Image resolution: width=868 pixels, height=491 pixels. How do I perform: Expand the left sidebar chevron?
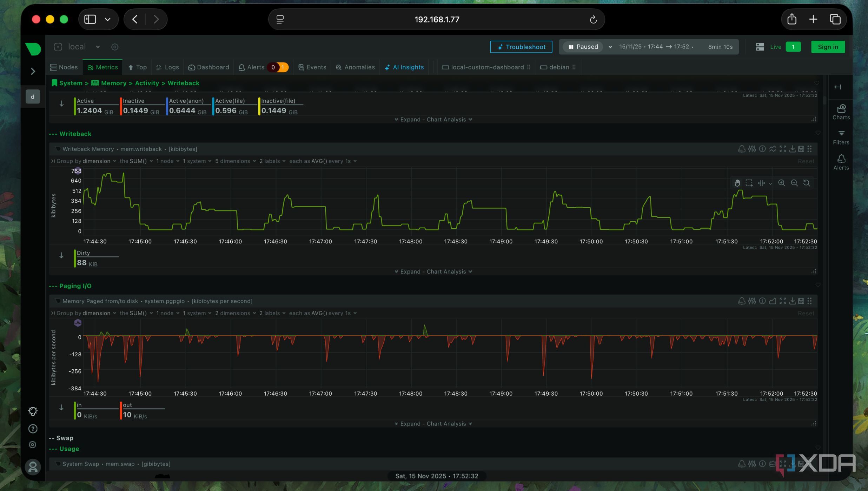click(x=33, y=72)
